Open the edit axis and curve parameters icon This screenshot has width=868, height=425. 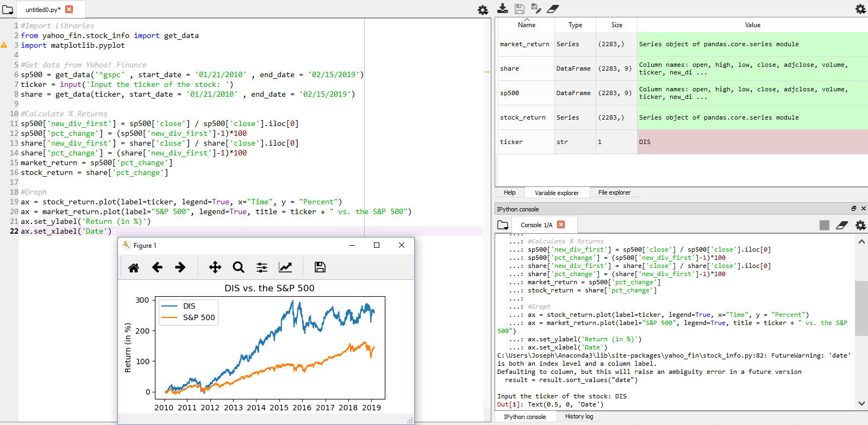(x=285, y=267)
